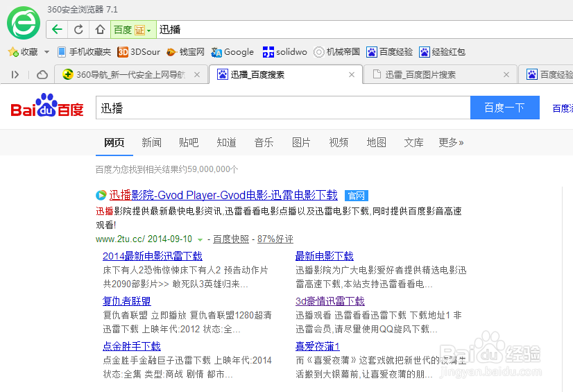Open the 百度经验 bookmark

[x=390, y=52]
